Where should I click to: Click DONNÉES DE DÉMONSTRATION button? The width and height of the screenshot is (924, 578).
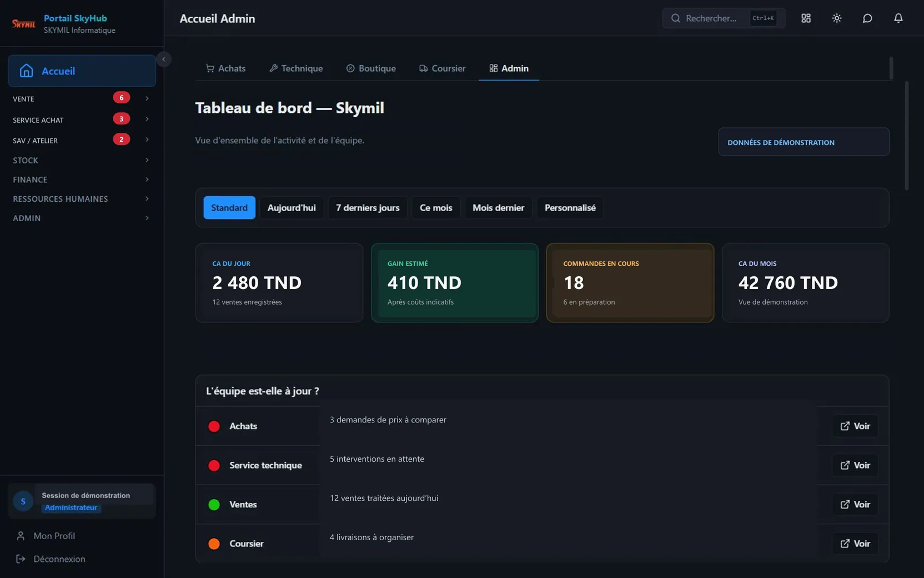point(804,142)
